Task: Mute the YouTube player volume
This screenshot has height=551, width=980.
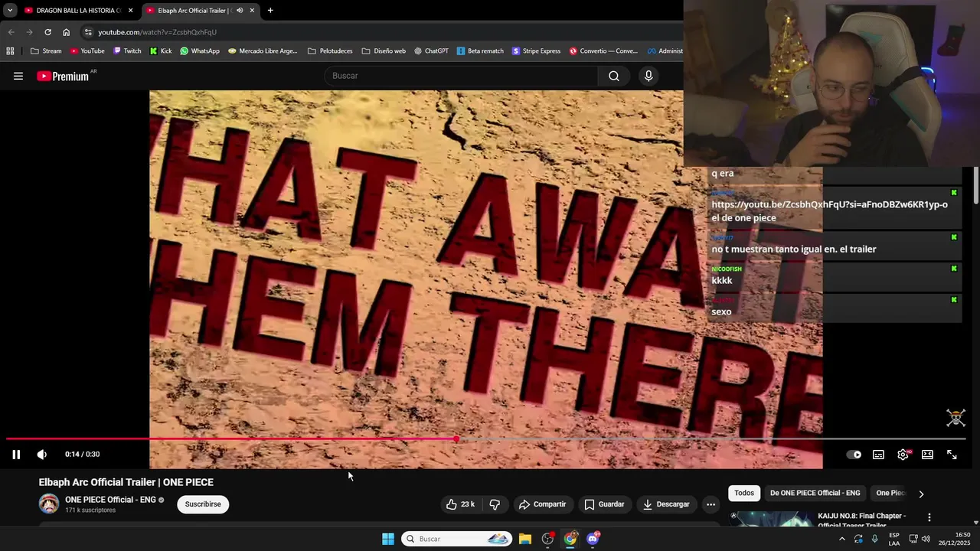Action: click(42, 455)
